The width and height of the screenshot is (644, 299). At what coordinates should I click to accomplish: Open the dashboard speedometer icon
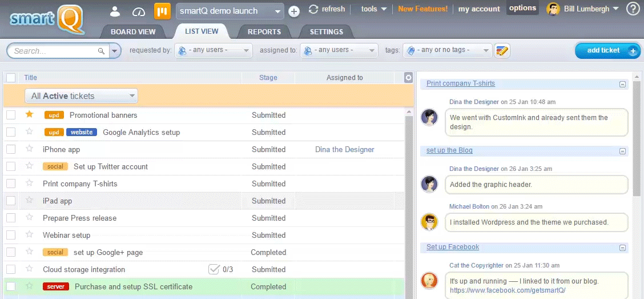point(139,11)
